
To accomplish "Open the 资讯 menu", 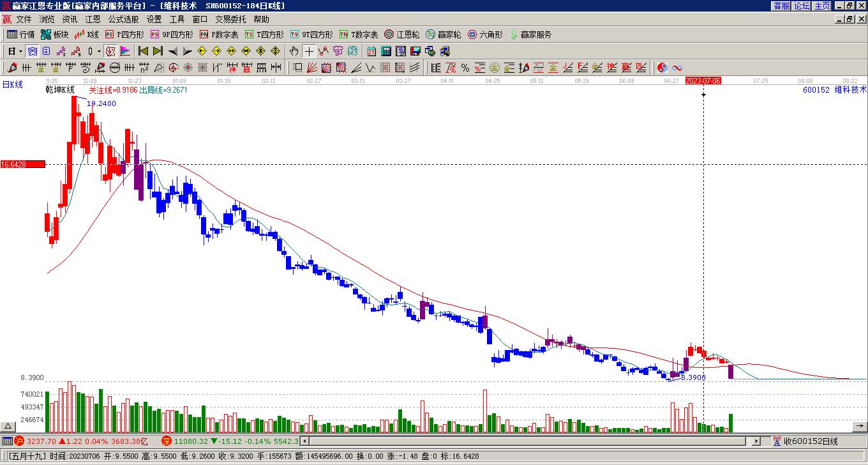I will pos(70,19).
